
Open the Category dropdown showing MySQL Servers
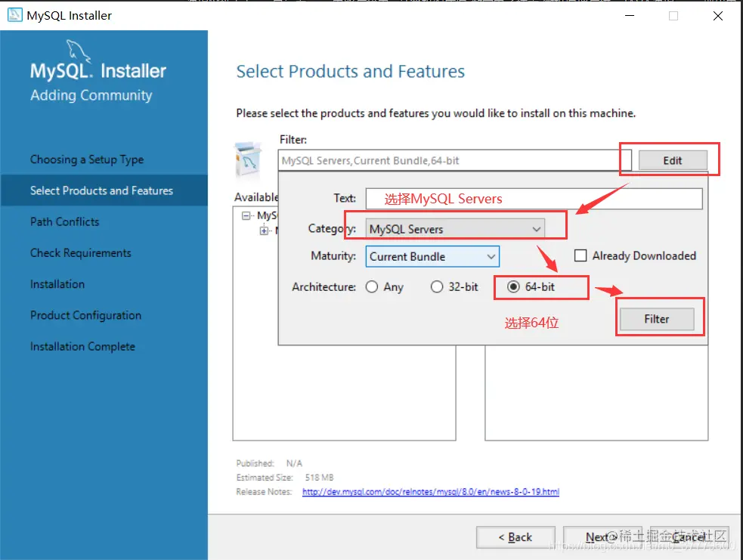point(455,229)
